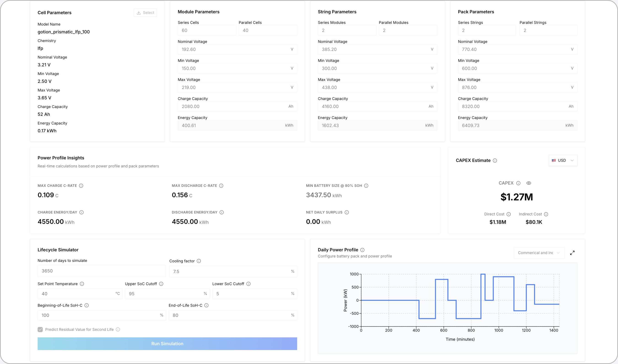This screenshot has height=364, width=618.
Task: Click Beginning-of-Life SoH-C info icon
Action: (87, 305)
